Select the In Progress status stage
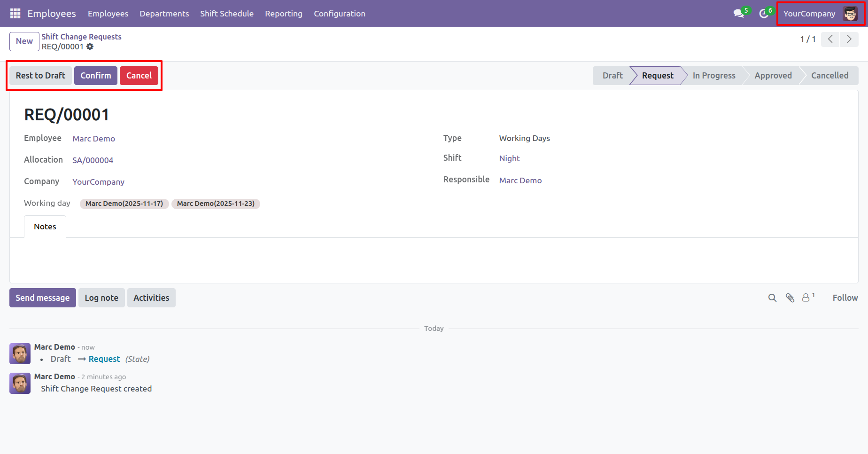The height and width of the screenshot is (454, 868). point(714,76)
